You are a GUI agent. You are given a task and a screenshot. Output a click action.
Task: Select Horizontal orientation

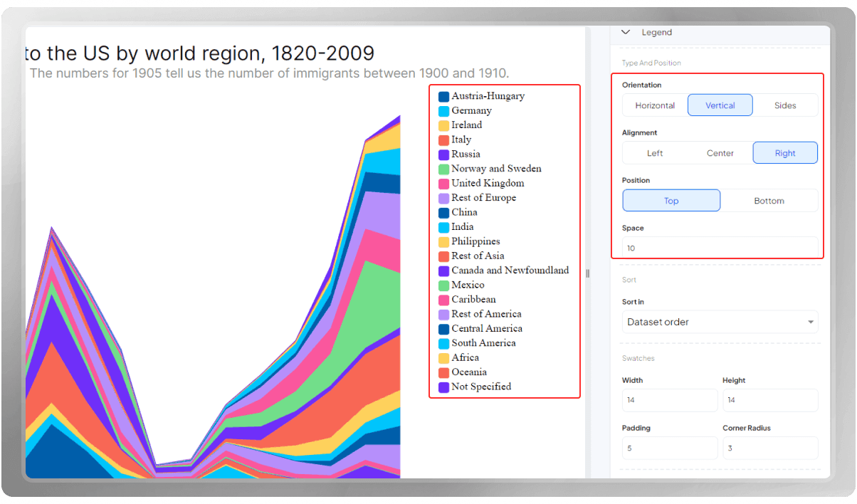tap(655, 105)
